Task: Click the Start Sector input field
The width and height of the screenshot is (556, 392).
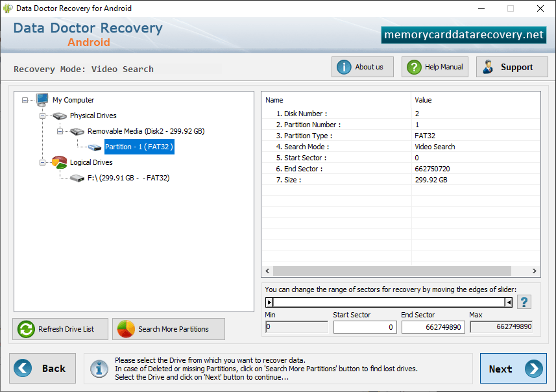Action: [x=365, y=327]
